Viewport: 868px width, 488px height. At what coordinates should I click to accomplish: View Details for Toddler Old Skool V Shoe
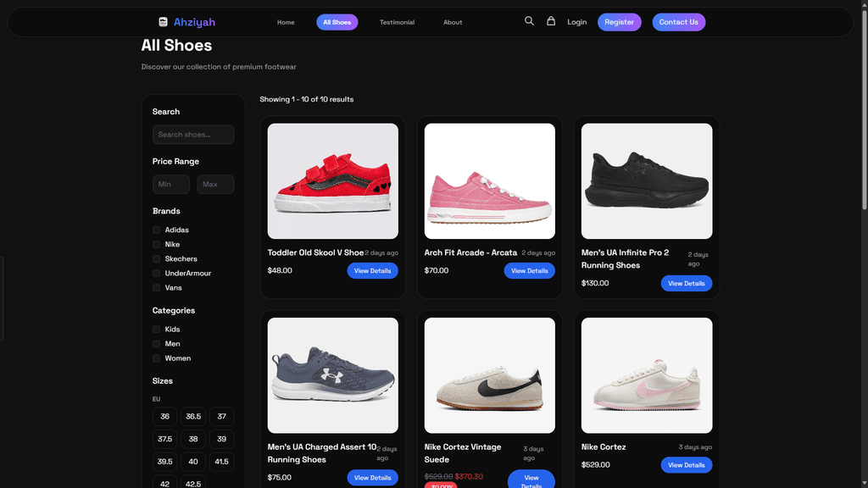click(373, 270)
